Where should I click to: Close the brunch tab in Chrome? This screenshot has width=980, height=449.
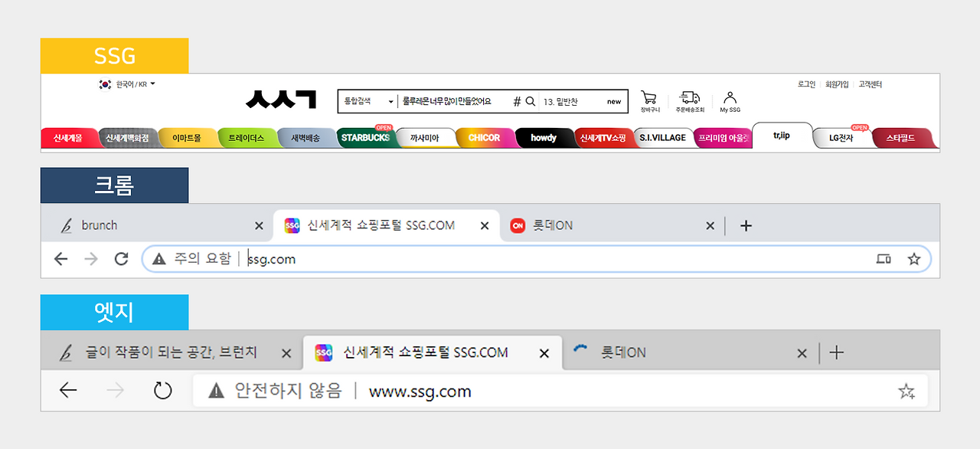point(259,226)
